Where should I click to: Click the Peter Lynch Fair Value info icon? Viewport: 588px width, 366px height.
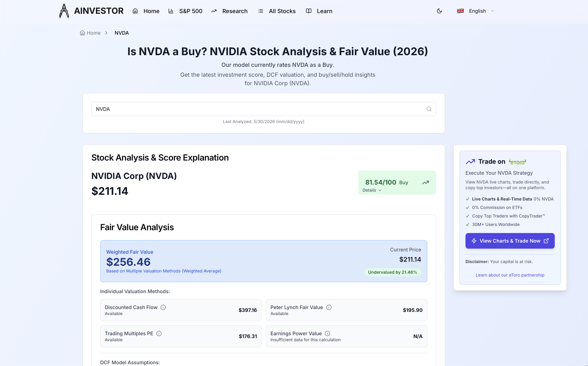click(329, 307)
